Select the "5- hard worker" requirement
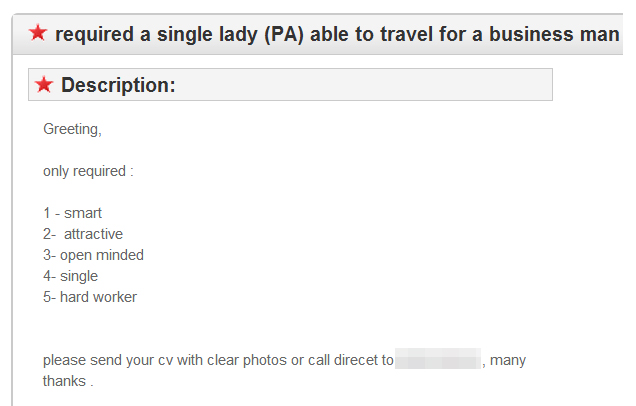 90,297
